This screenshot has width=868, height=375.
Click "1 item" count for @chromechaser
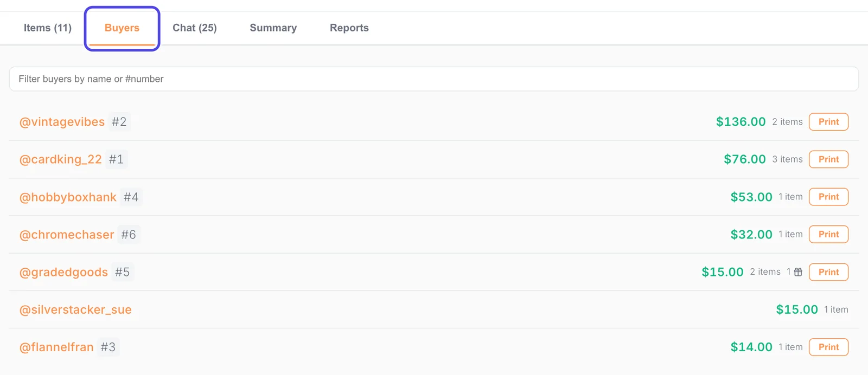click(790, 234)
